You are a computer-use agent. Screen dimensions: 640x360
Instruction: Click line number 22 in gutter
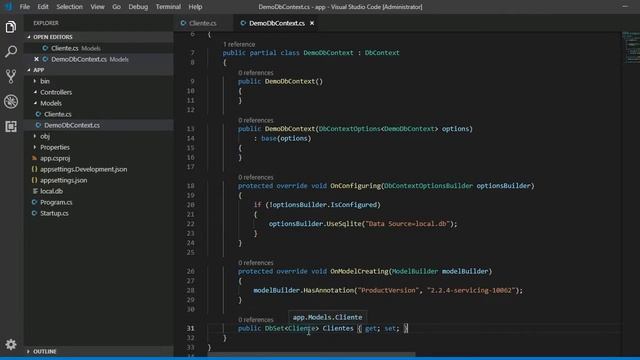(190, 224)
